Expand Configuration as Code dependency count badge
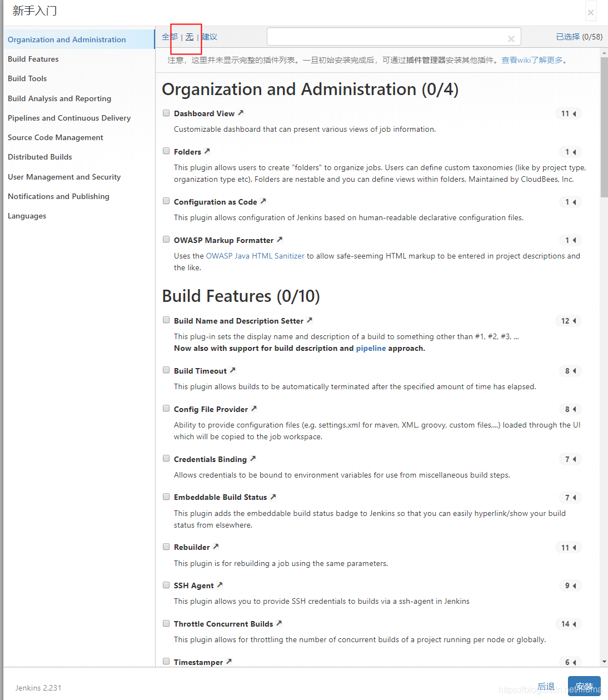 (x=571, y=202)
